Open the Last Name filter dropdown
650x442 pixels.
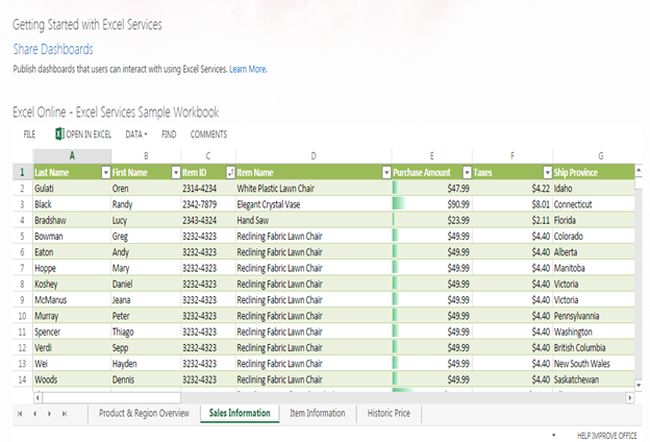point(106,172)
